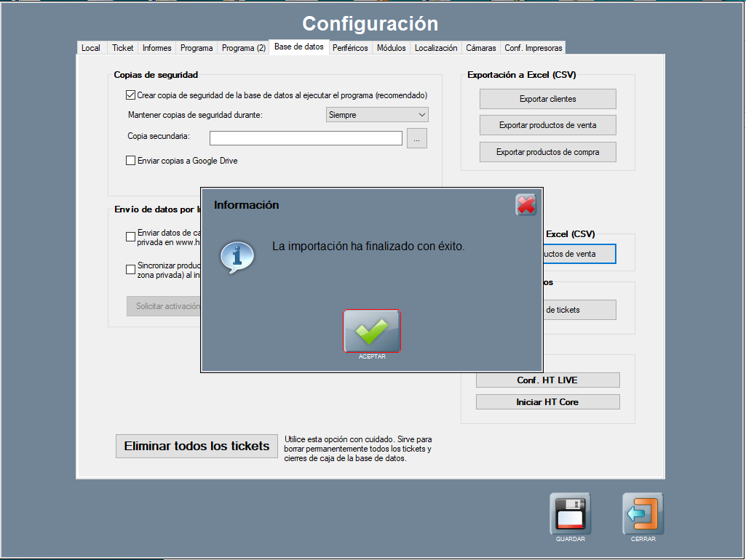Select the Cámaras tab
Viewport: 746px width, 560px height.
tap(481, 48)
